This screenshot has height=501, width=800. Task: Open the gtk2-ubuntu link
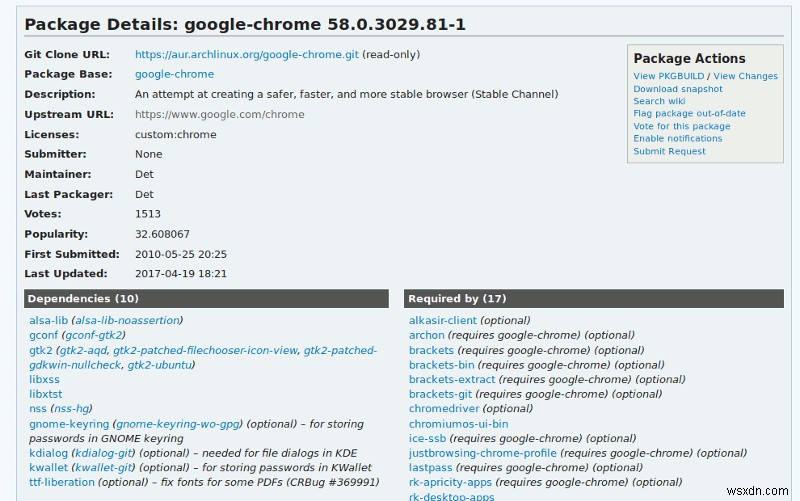(160, 365)
